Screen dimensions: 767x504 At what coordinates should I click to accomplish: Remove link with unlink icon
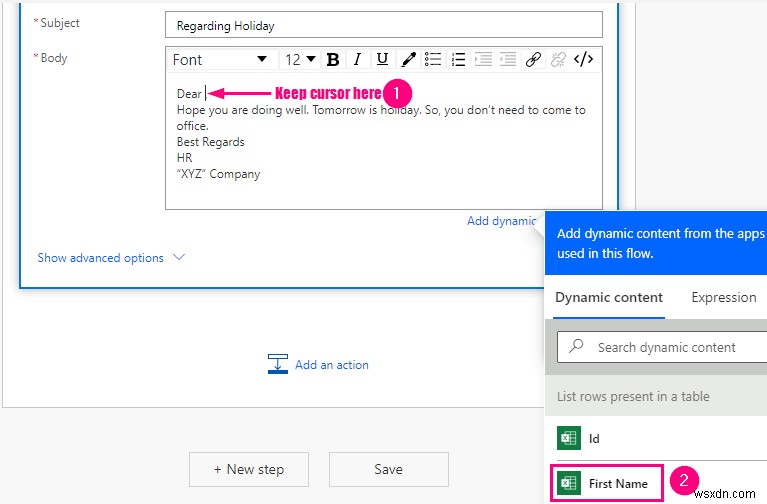(558, 60)
